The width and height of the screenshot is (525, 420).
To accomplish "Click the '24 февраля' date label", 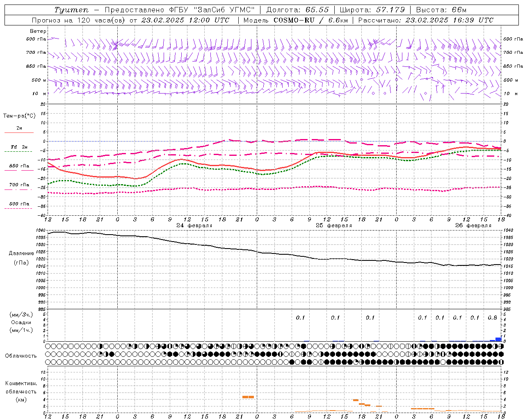I will pyautogui.click(x=194, y=226).
